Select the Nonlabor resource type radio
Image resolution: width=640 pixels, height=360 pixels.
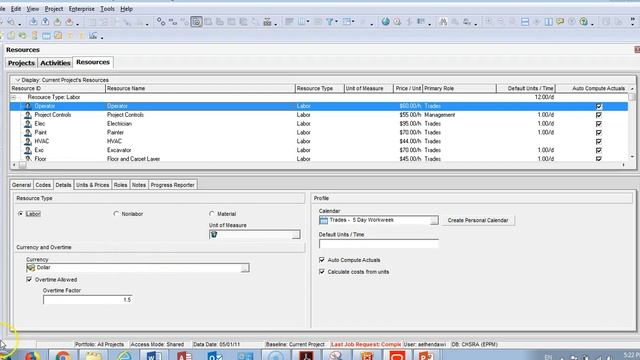point(116,213)
